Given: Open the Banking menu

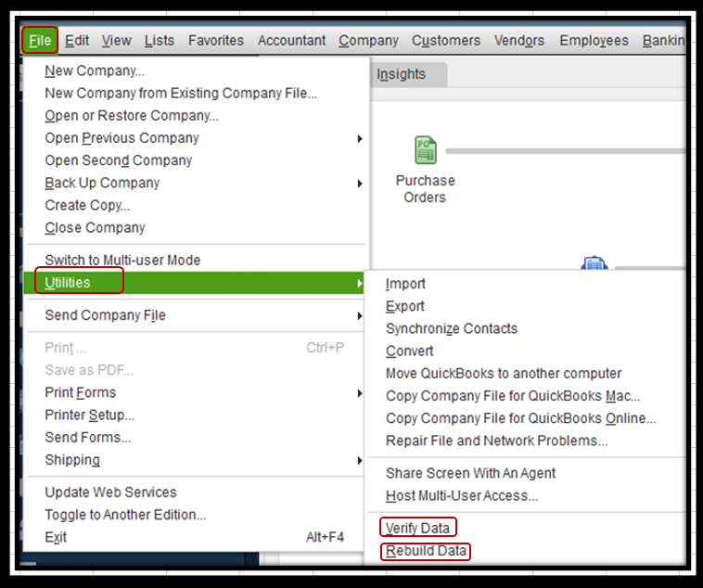Looking at the screenshot, I should pos(663,41).
